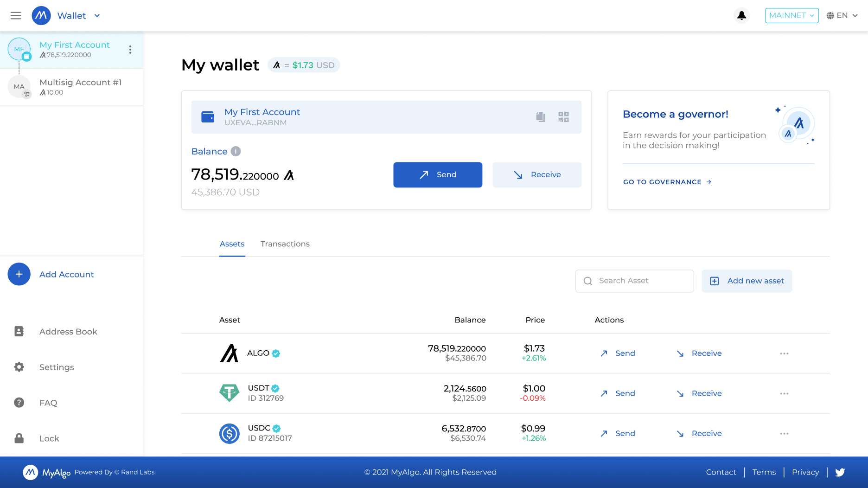Open Contact link in footer
868x488 pixels.
pos(721,472)
